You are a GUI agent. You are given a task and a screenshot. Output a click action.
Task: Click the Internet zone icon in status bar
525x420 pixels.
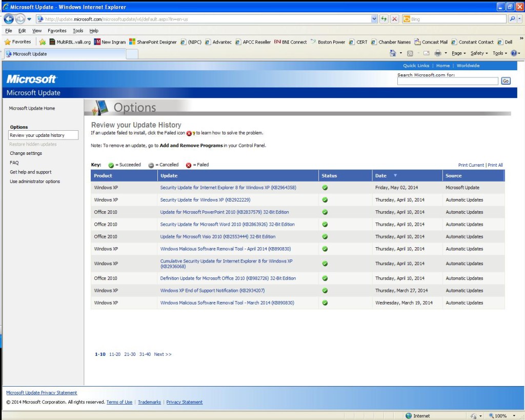[409, 415]
